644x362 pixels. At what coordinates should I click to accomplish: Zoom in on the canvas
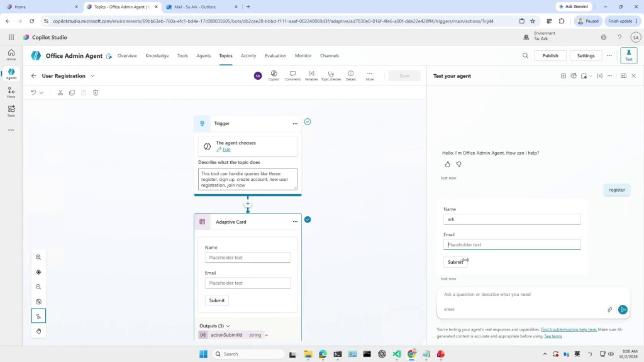38,257
